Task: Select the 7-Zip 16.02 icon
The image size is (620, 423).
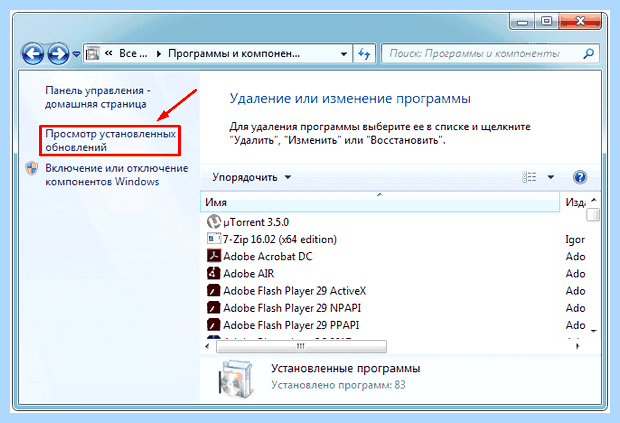Action: (214, 239)
